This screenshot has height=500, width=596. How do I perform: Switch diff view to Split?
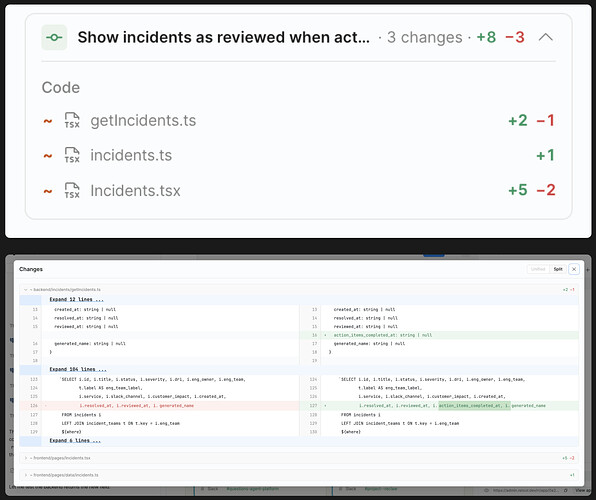(558, 269)
